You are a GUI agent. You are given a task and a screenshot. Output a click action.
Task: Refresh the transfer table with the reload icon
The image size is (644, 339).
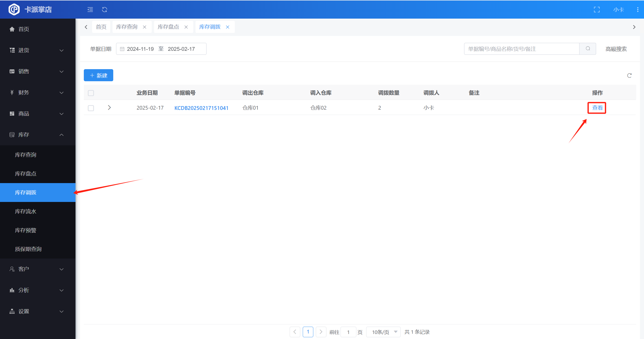[x=629, y=75]
